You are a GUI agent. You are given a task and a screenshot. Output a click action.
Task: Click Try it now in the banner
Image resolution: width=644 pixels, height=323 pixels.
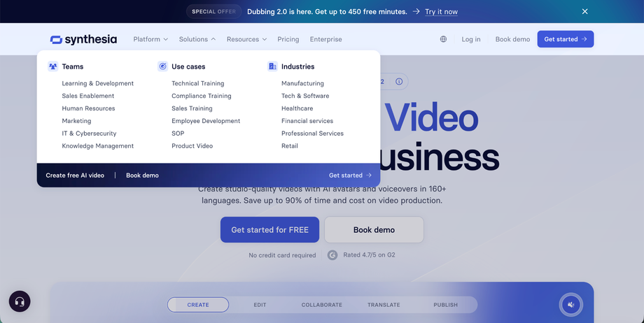[x=441, y=12]
